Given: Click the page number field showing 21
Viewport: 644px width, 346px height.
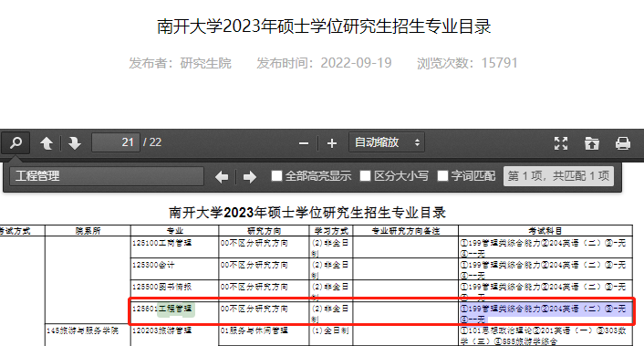Looking at the screenshot, I should pyautogui.click(x=116, y=142).
